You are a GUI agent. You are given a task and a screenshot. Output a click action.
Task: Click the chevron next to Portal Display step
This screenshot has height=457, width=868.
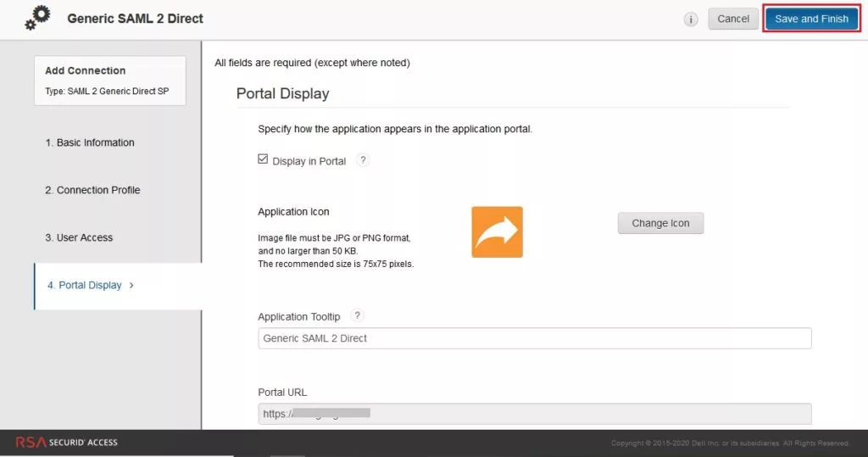pyautogui.click(x=131, y=285)
